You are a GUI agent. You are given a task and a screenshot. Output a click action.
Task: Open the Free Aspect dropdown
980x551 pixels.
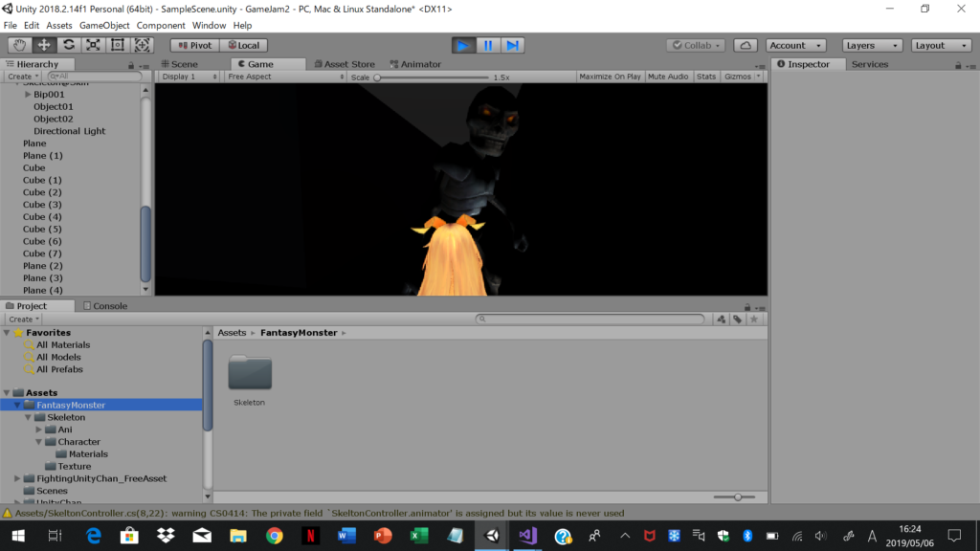tap(282, 77)
